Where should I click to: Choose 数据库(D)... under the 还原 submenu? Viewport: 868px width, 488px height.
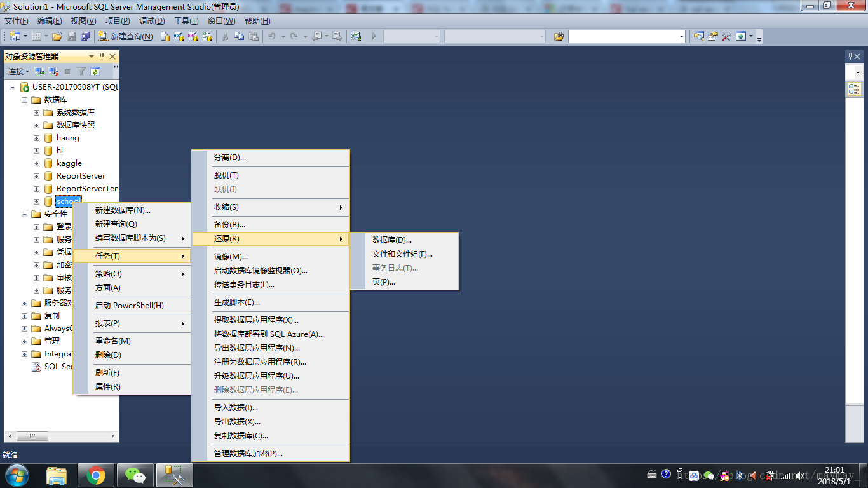tap(404, 240)
